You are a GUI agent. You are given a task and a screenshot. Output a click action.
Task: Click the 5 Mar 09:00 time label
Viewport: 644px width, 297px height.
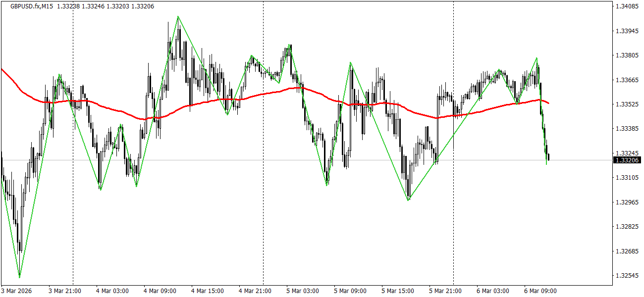point(350,291)
